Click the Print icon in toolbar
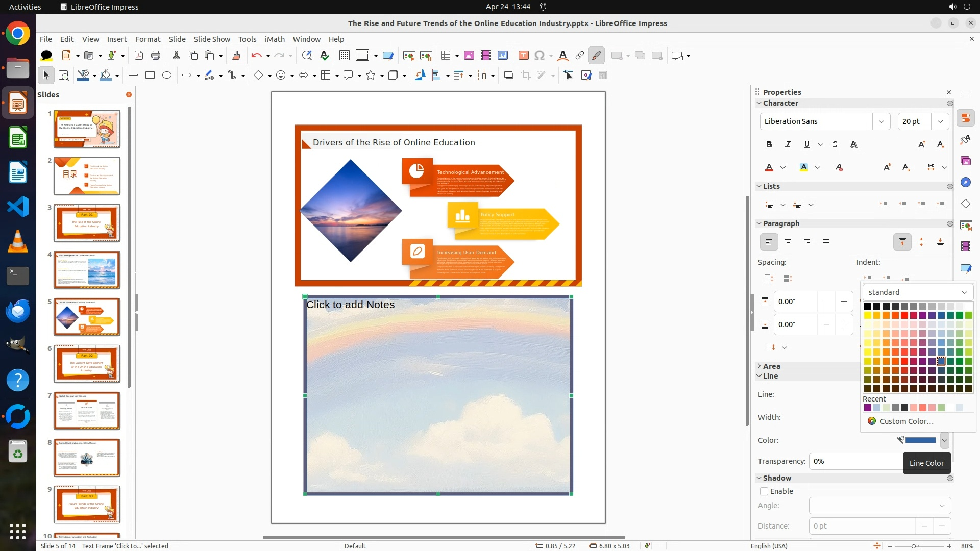 (156, 56)
